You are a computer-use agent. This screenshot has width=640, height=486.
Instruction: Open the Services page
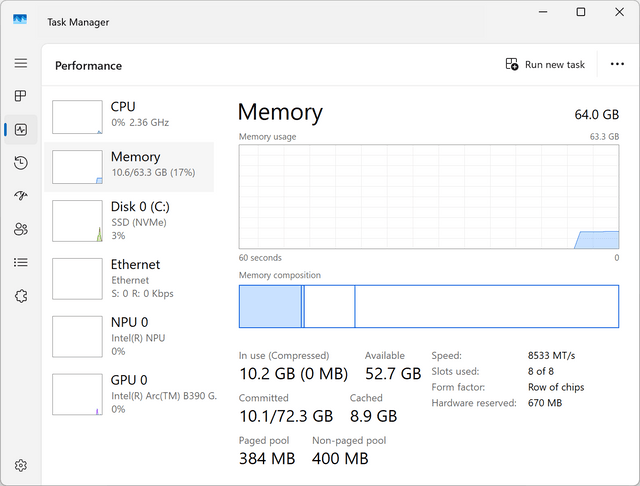[x=21, y=296]
